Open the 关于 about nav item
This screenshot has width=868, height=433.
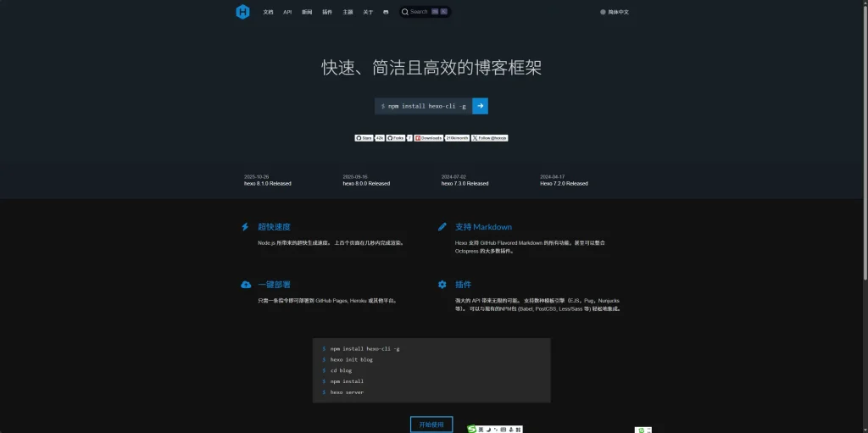pos(368,12)
